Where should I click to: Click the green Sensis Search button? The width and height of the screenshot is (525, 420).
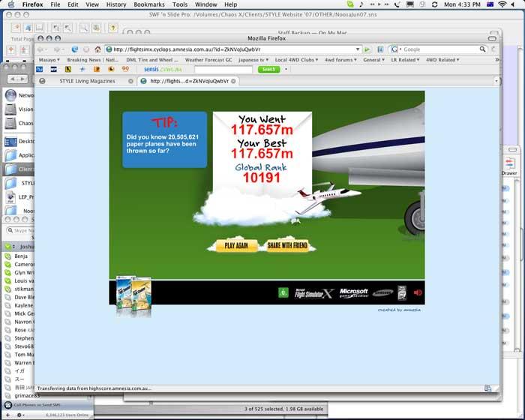tap(268, 70)
